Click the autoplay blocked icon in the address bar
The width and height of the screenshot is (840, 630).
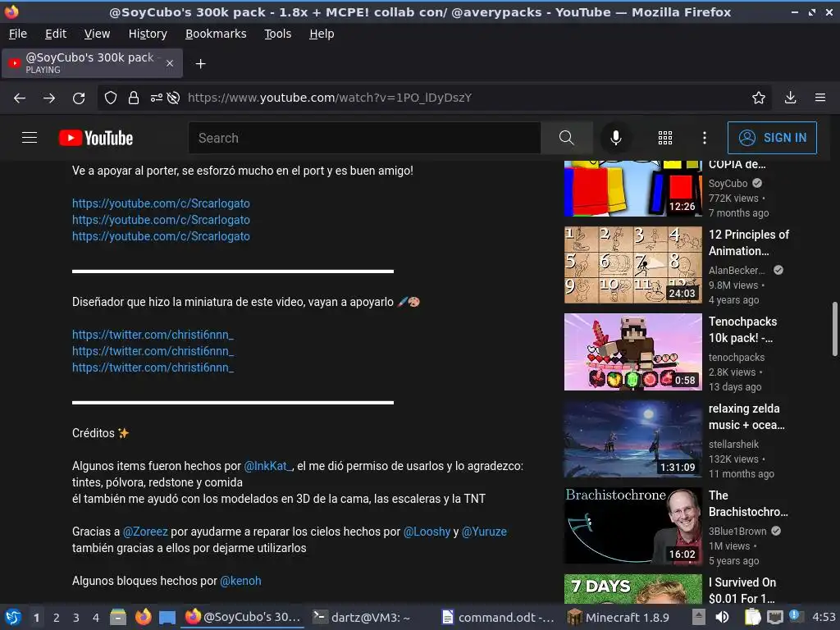(173, 98)
